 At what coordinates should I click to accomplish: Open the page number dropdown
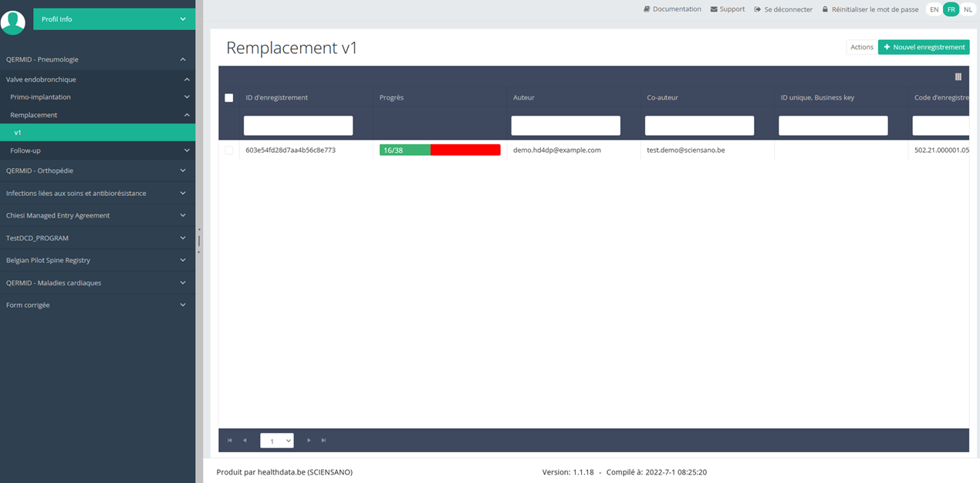(277, 441)
